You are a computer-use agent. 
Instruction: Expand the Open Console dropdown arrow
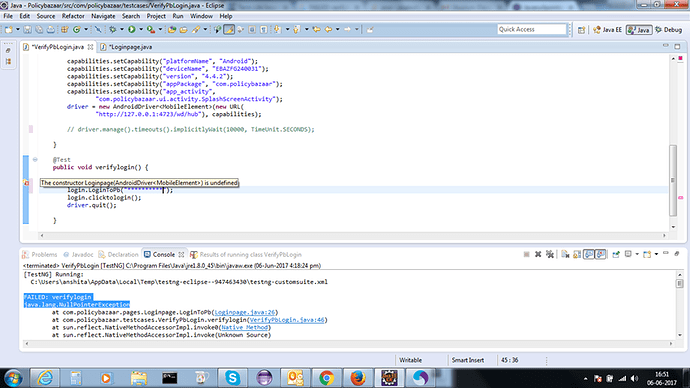point(656,254)
